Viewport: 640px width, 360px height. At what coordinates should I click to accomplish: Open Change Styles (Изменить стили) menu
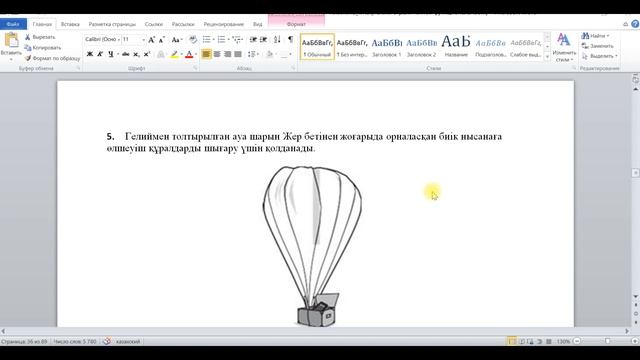point(564,47)
